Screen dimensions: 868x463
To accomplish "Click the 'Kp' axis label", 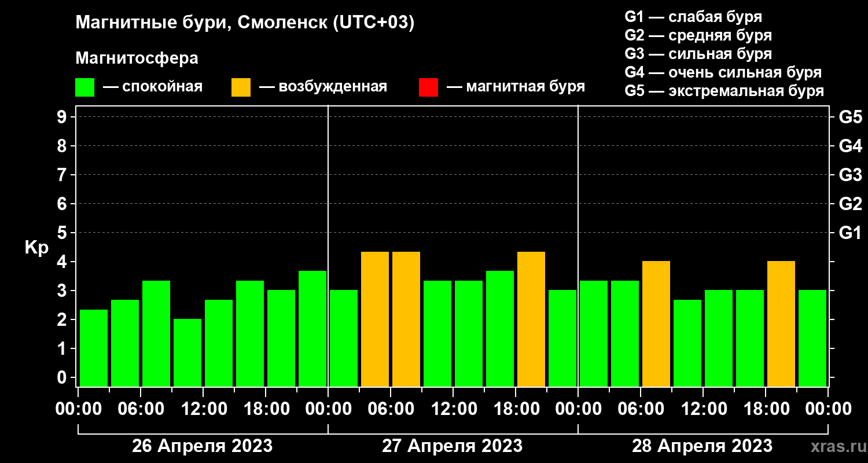I will point(36,248).
